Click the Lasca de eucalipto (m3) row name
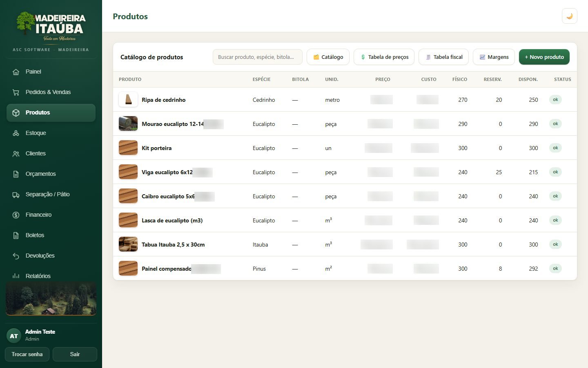The width and height of the screenshot is (588, 368). click(x=172, y=220)
